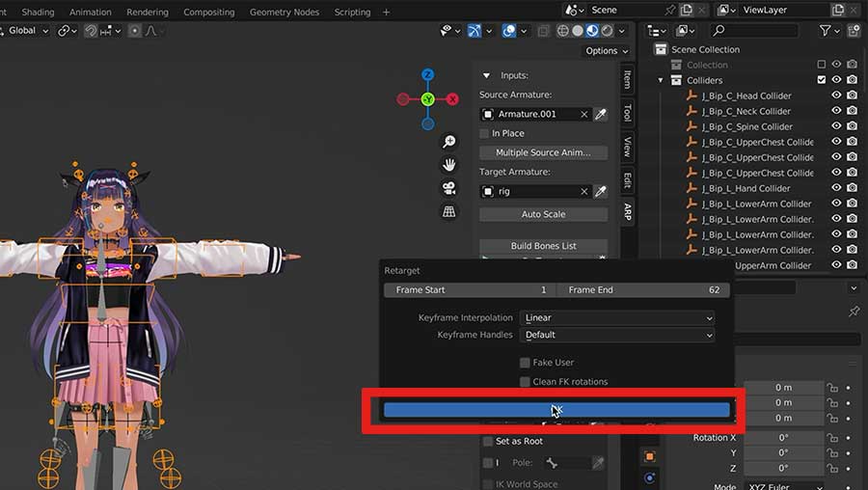Viewport: 868px width, 490px height.
Task: Switch to the Animation workspace tab
Action: click(91, 12)
